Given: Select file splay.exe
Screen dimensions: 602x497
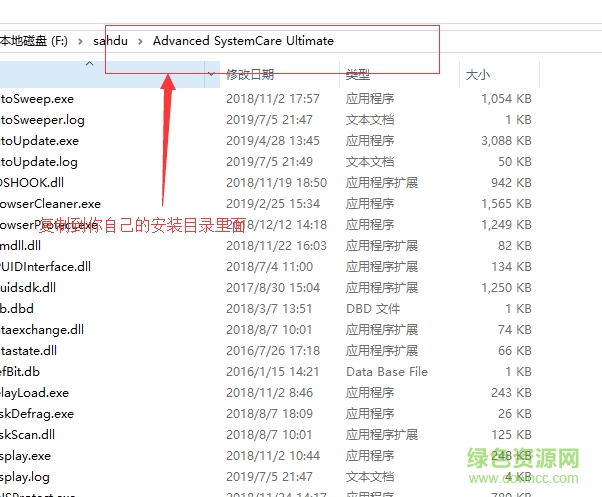Looking at the screenshot, I should tap(25, 456).
